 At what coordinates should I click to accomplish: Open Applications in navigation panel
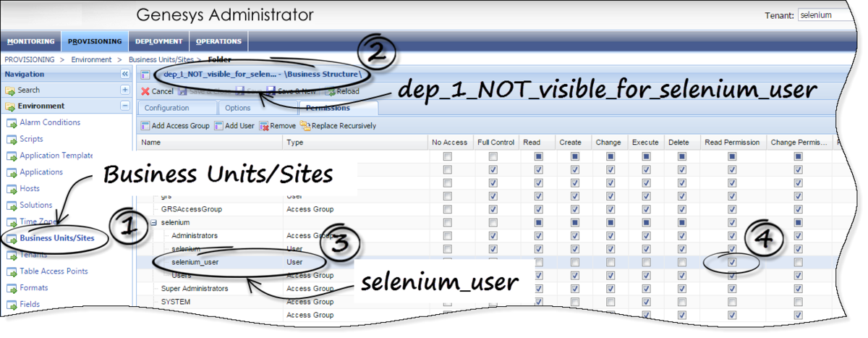click(x=41, y=172)
